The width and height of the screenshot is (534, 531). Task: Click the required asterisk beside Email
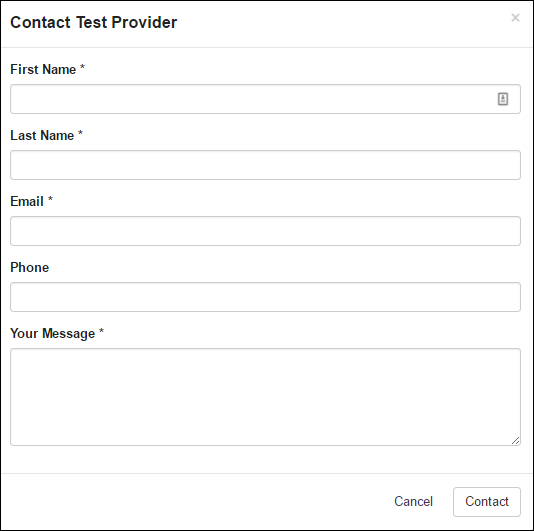(x=50, y=199)
